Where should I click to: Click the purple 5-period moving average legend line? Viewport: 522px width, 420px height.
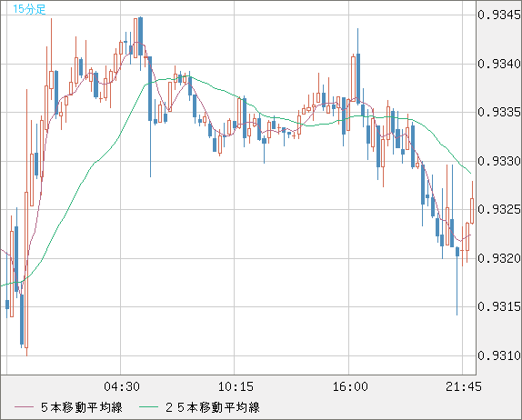click(x=24, y=407)
